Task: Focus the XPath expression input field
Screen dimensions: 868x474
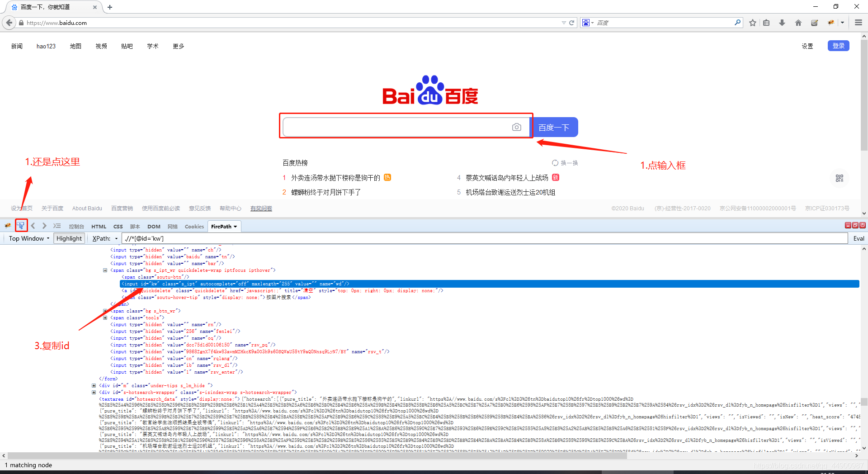Action: [x=485, y=238]
